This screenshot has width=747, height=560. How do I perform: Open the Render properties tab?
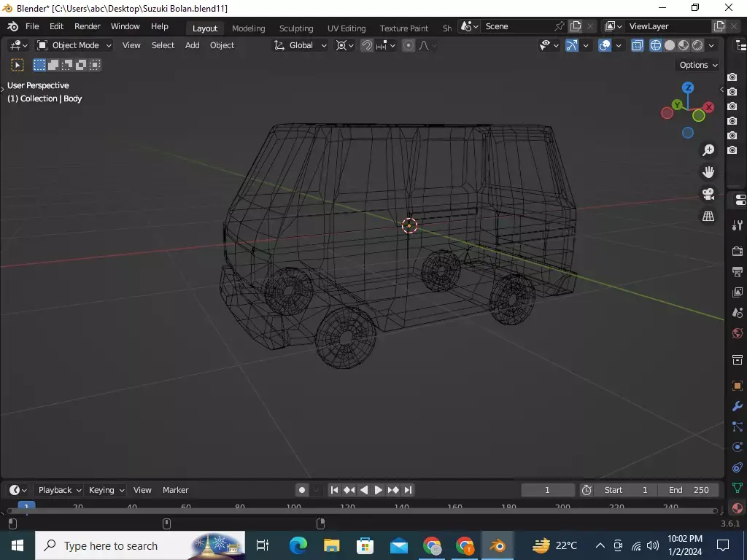(x=738, y=251)
